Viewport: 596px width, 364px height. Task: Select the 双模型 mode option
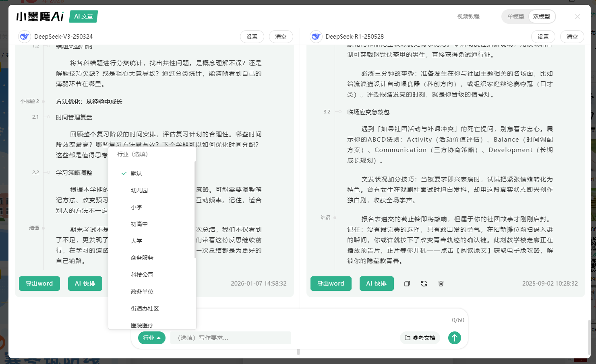(541, 16)
